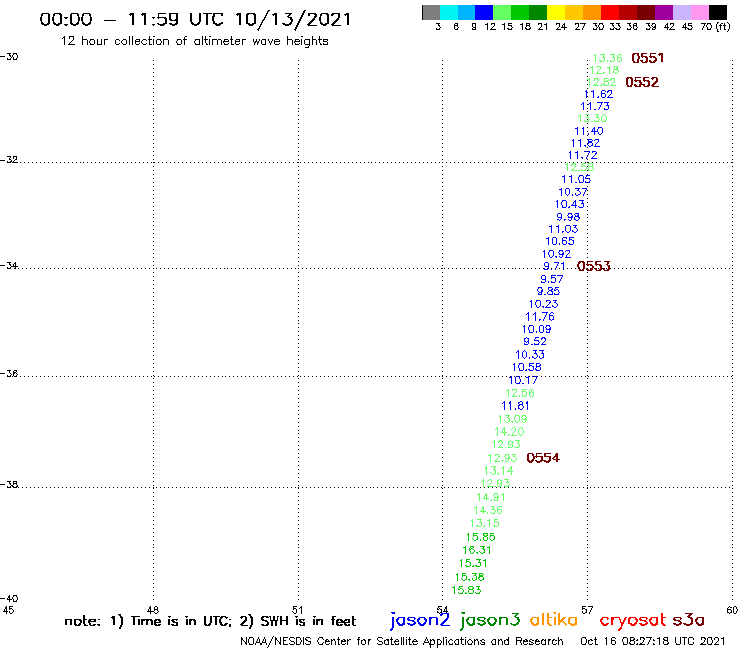This screenshot has height=650, width=740.
Task: Click the wave height value '12.82'
Action: click(601, 82)
